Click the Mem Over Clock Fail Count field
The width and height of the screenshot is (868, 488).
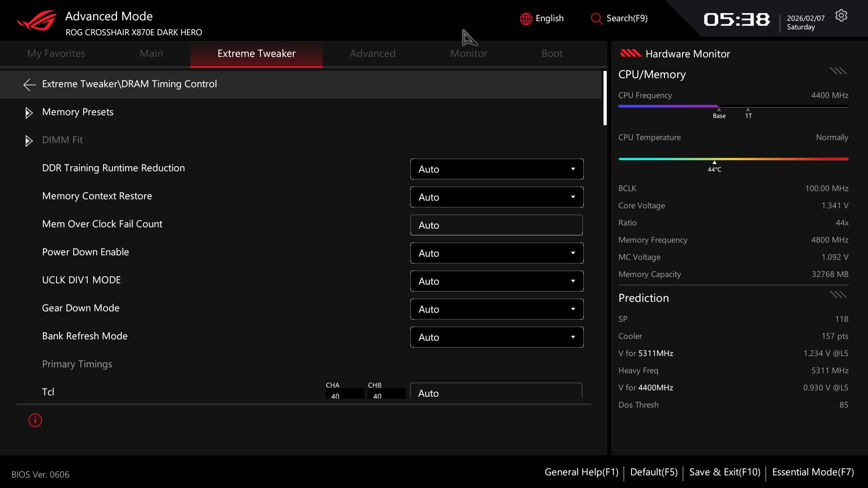point(496,225)
